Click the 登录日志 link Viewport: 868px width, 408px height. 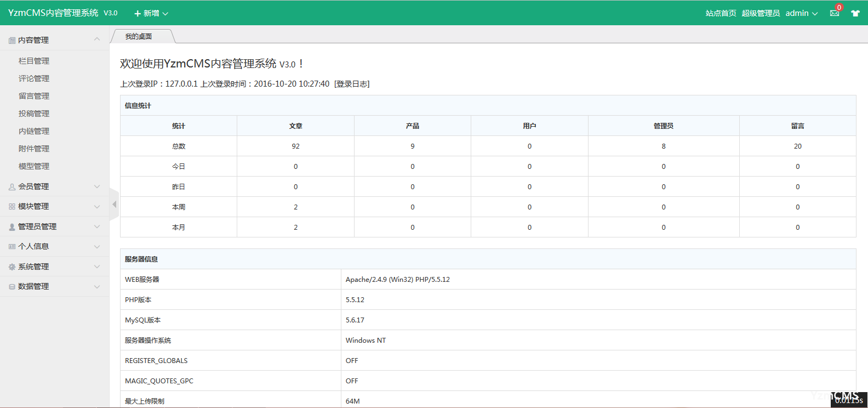[352, 84]
